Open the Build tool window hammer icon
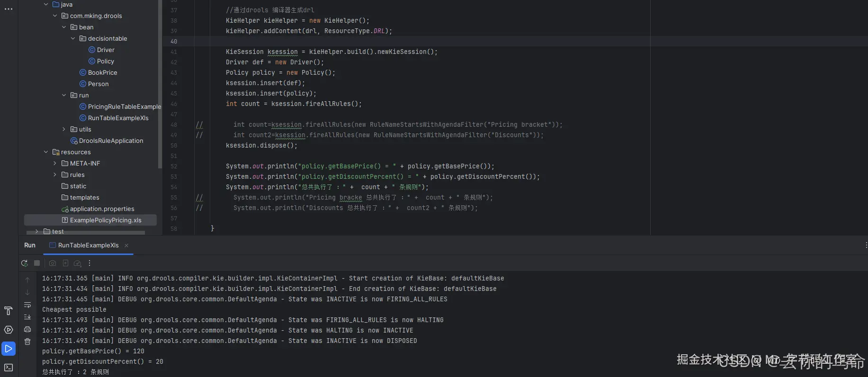 click(9, 311)
